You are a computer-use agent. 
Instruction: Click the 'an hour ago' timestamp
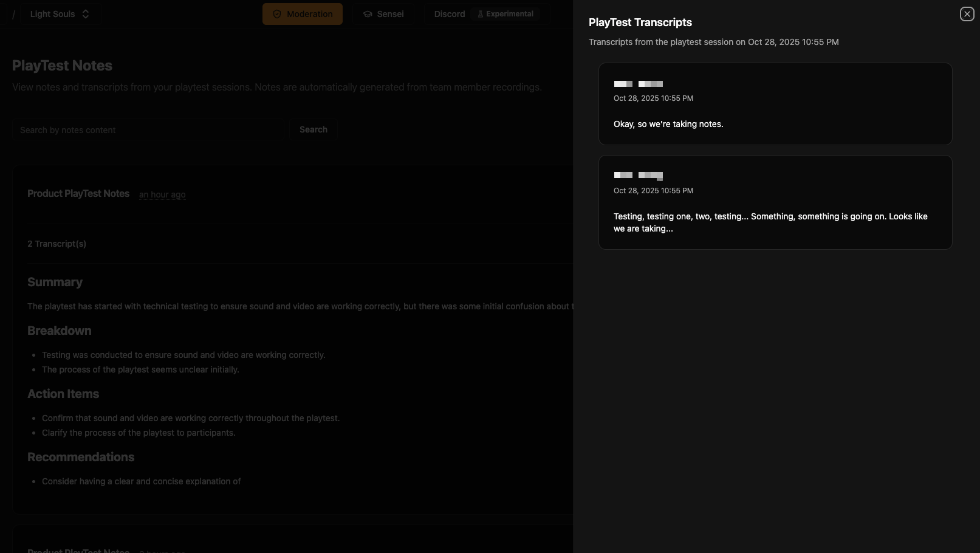coord(162,194)
